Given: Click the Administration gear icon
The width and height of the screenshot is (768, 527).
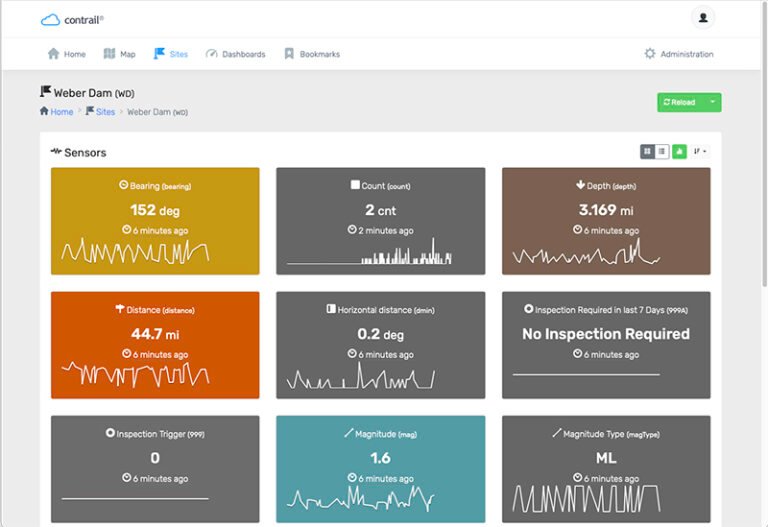Looking at the screenshot, I should tap(650, 54).
